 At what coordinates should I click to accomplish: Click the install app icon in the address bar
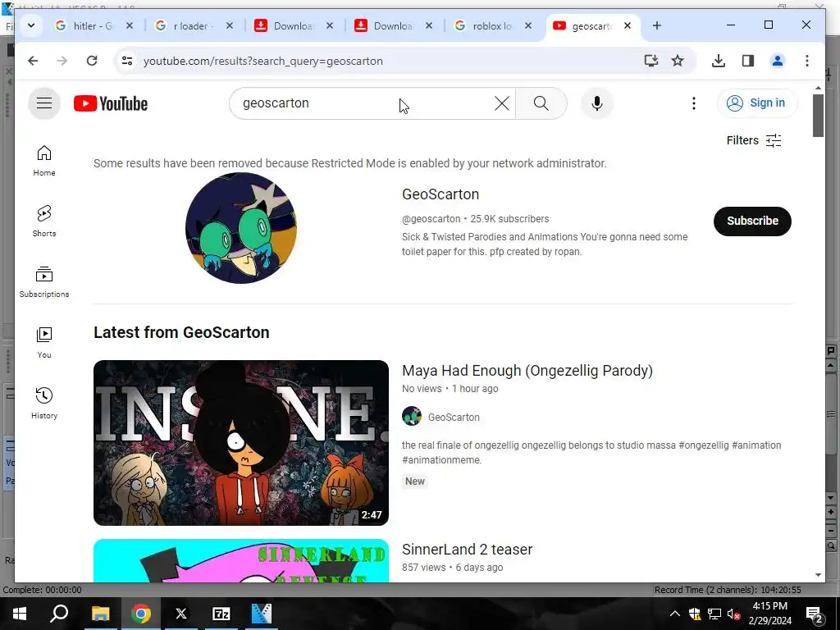[x=651, y=61]
